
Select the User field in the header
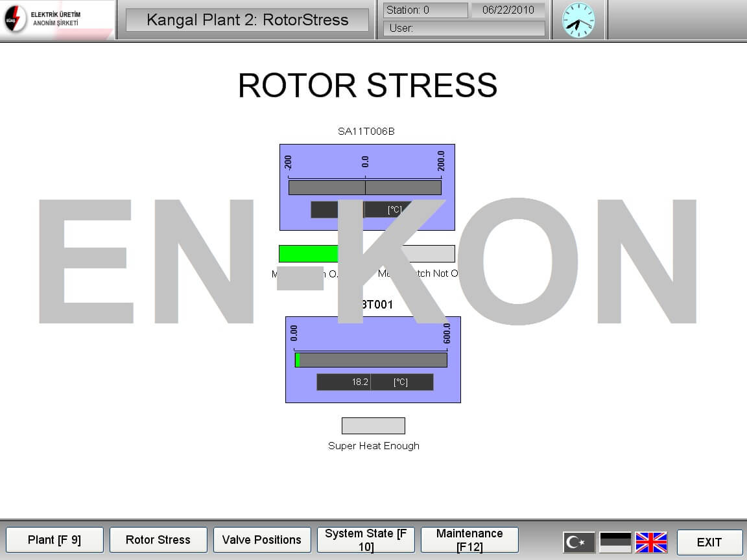tap(464, 29)
